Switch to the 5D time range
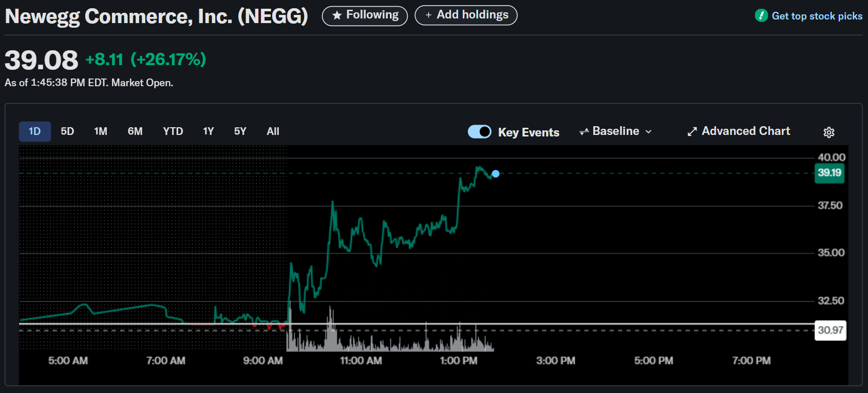This screenshot has height=393, width=868. 67,131
